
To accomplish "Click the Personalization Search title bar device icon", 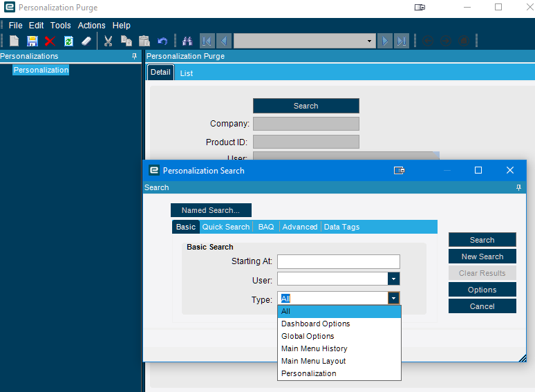I will pos(400,170).
